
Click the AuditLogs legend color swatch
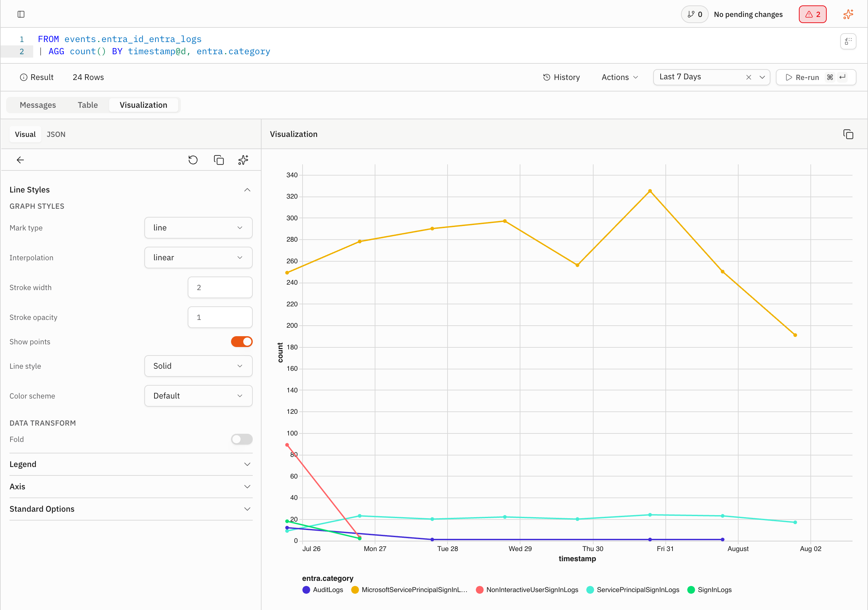pyautogui.click(x=306, y=590)
